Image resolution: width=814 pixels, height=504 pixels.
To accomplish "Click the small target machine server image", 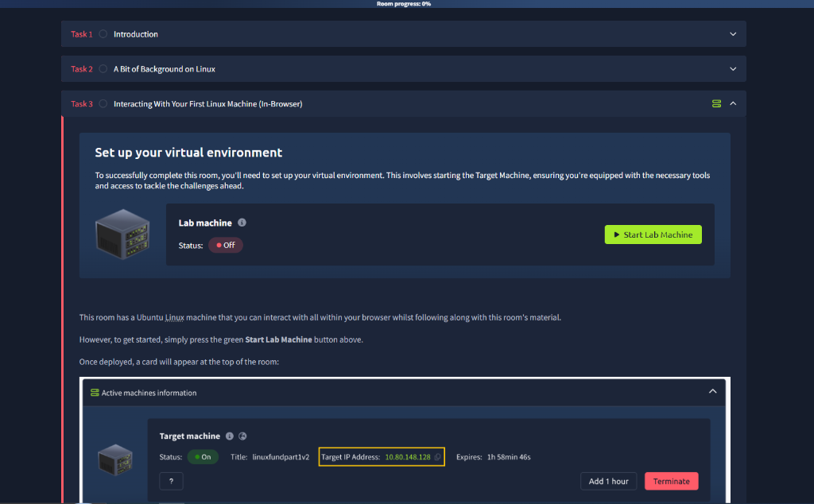I will (115, 459).
